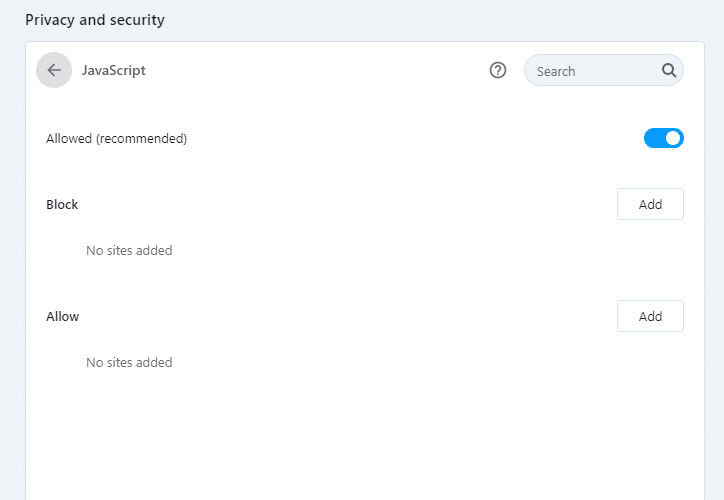
Task: Go back using the left arrow icon
Action: (54, 70)
